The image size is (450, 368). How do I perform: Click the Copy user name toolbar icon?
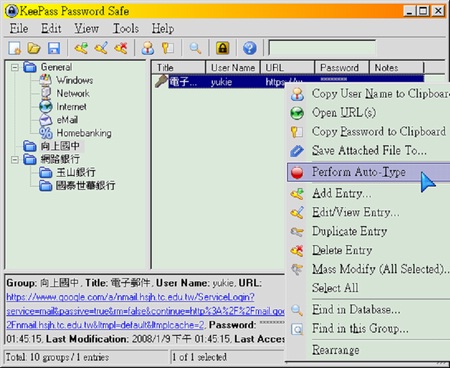pyautogui.click(x=148, y=48)
